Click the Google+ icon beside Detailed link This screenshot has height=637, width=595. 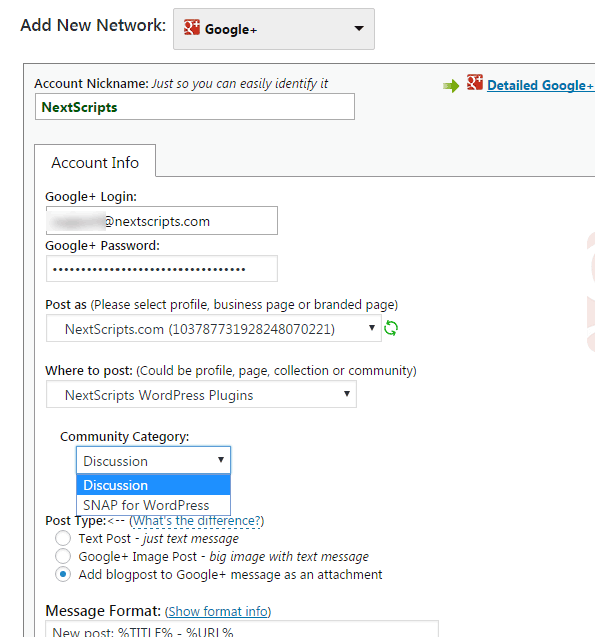pyautogui.click(x=475, y=82)
